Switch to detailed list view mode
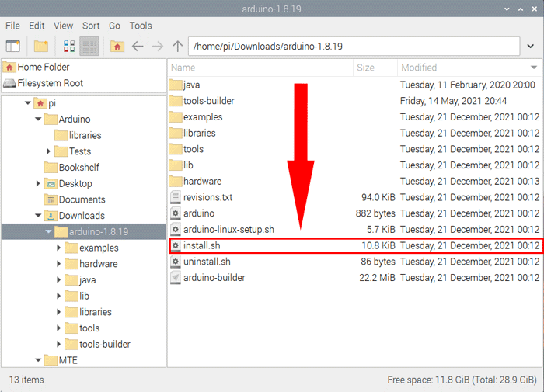Viewport: 544px width, 392px height. click(x=89, y=46)
